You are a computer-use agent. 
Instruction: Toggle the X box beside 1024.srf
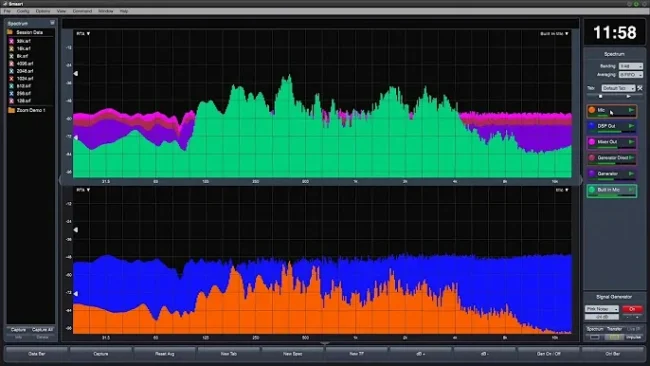point(11,78)
